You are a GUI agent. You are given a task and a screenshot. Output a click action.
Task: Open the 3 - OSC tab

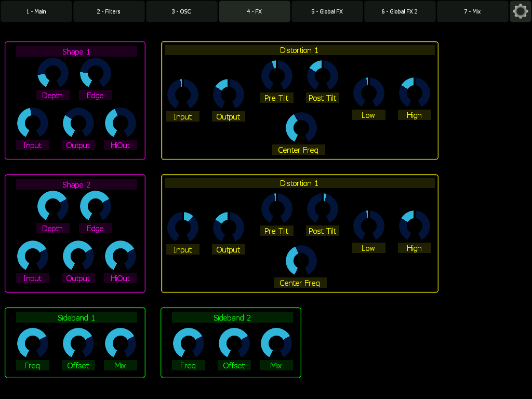coord(181,11)
